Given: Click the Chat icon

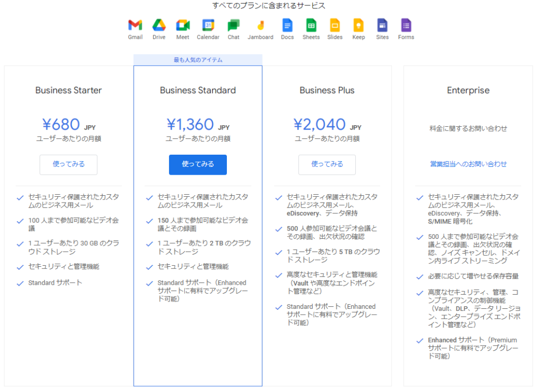Looking at the screenshot, I should tap(233, 25).
